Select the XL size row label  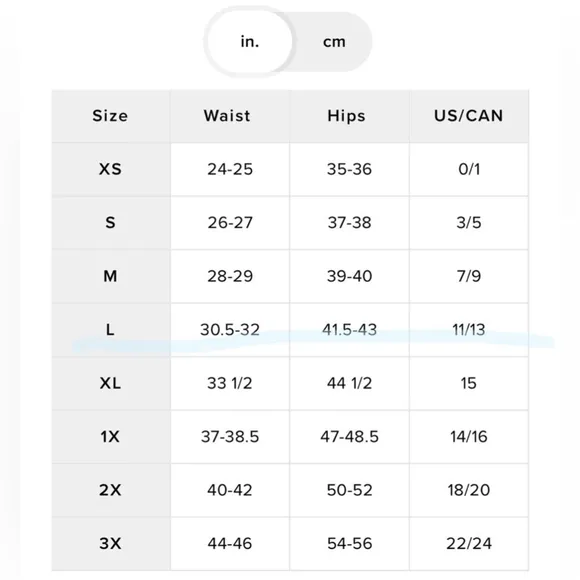click(111, 383)
